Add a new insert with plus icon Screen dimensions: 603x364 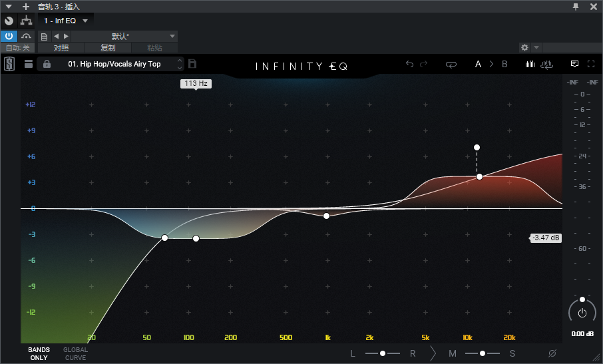point(26,7)
